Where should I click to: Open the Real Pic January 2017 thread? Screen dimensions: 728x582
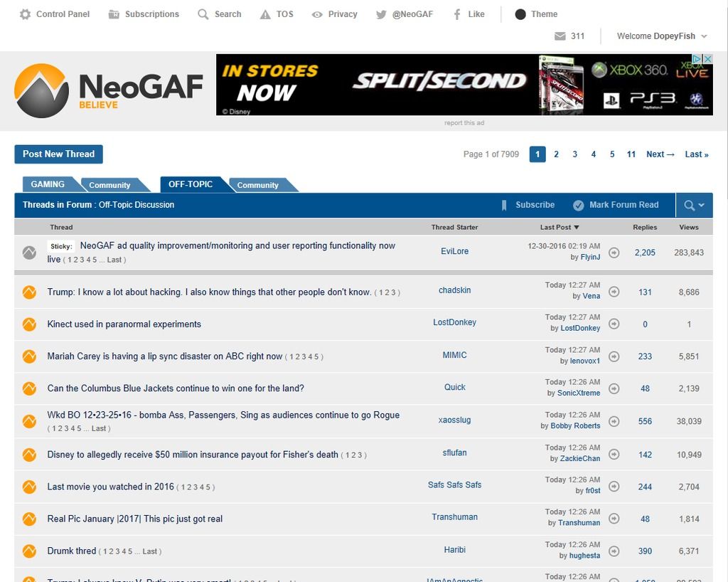(x=134, y=519)
